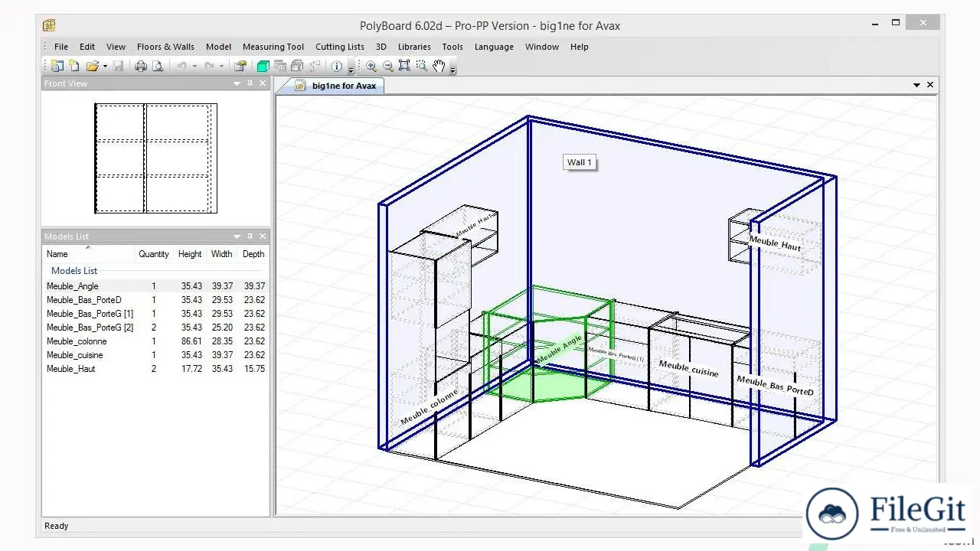Click the Information (i) icon

pos(336,67)
